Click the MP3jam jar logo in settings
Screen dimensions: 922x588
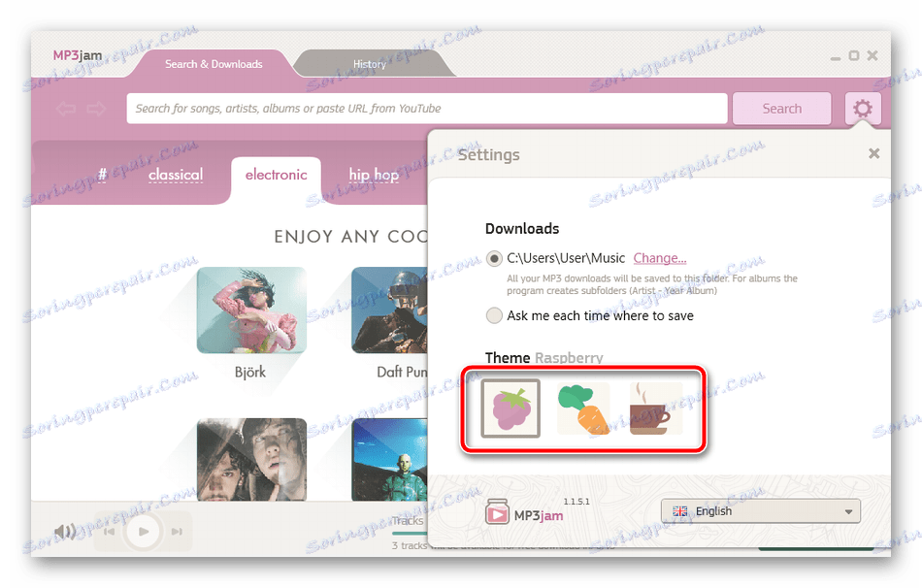tap(497, 511)
